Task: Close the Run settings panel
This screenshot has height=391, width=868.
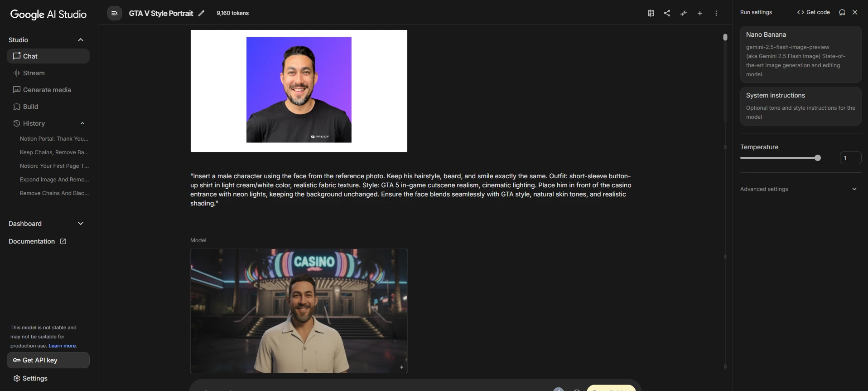Action: point(855,12)
